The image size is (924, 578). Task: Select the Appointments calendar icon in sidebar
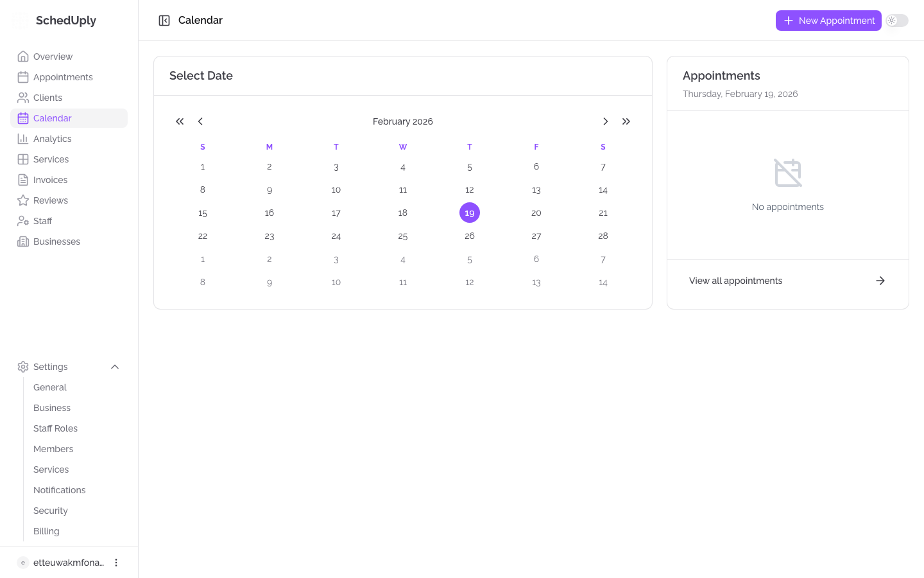click(23, 77)
